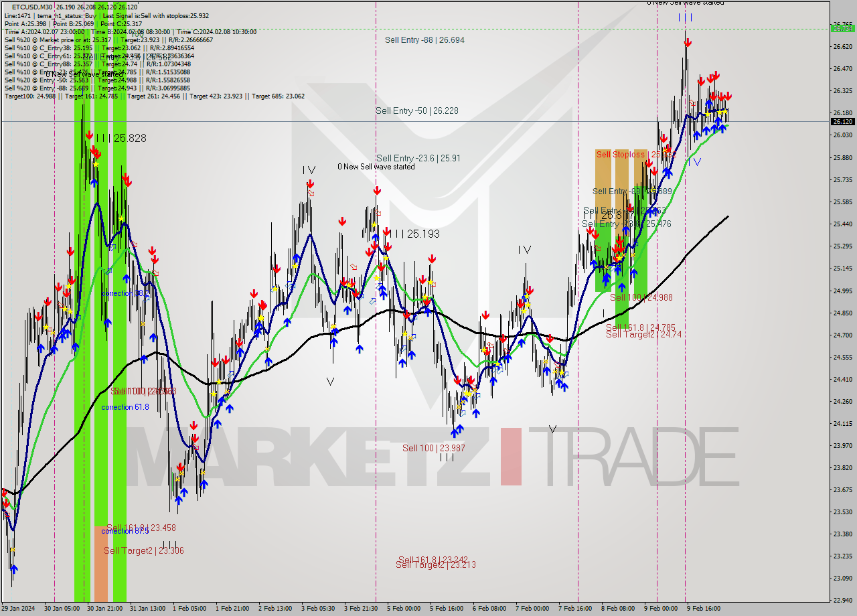Click the 'Sell 161.8 | 24.785' label
The height and width of the screenshot is (616, 857).
(641, 327)
